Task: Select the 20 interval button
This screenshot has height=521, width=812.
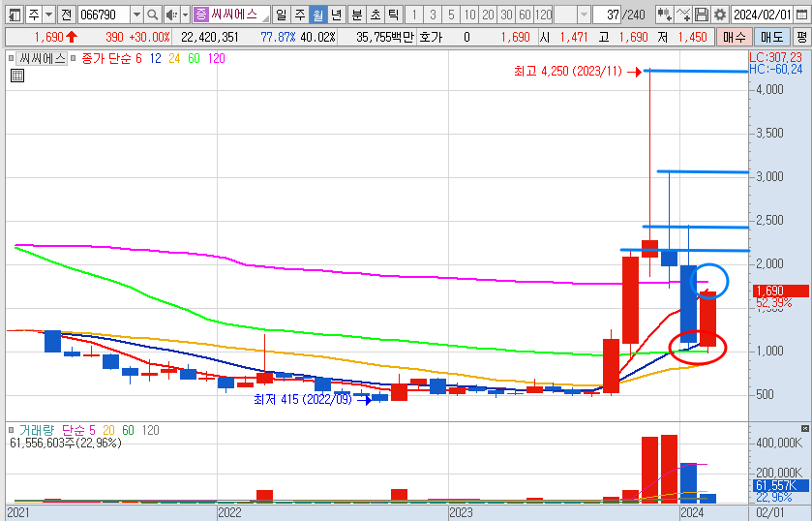Action: (489, 15)
